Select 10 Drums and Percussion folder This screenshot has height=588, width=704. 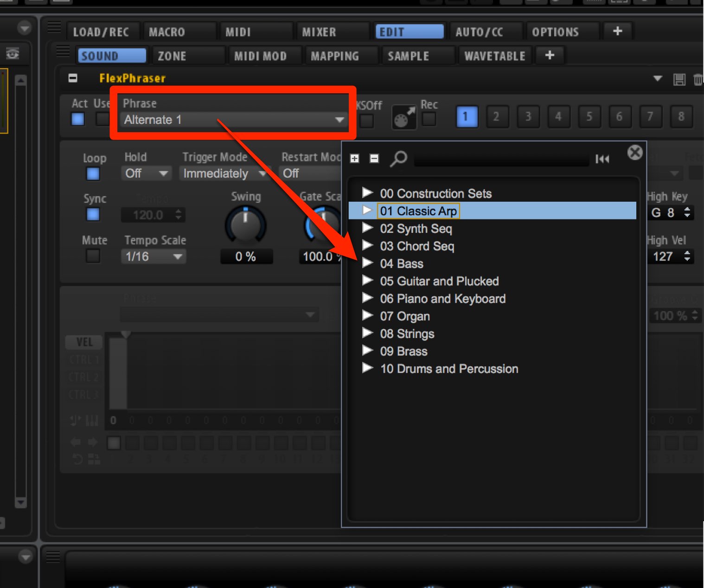point(449,369)
